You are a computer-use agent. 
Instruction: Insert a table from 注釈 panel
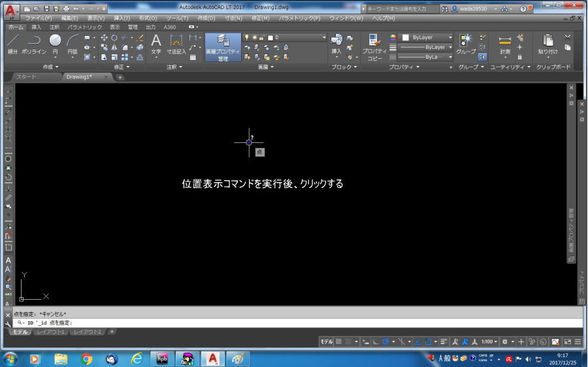point(193,57)
